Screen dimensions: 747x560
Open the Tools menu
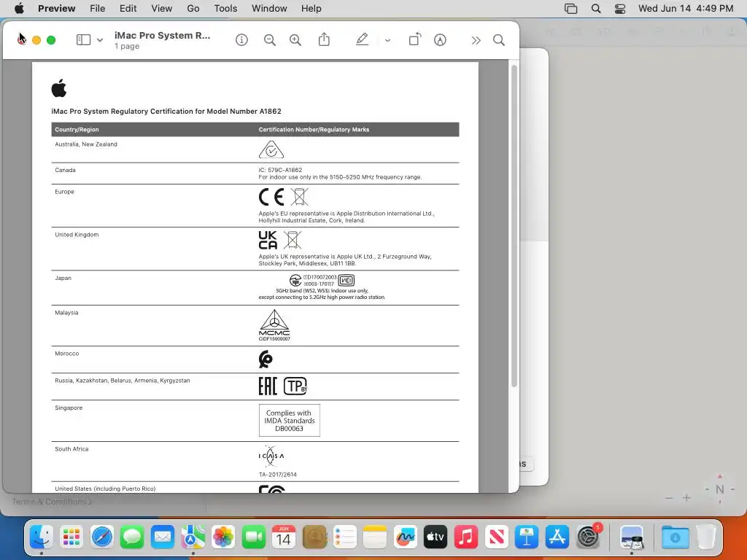pyautogui.click(x=225, y=8)
